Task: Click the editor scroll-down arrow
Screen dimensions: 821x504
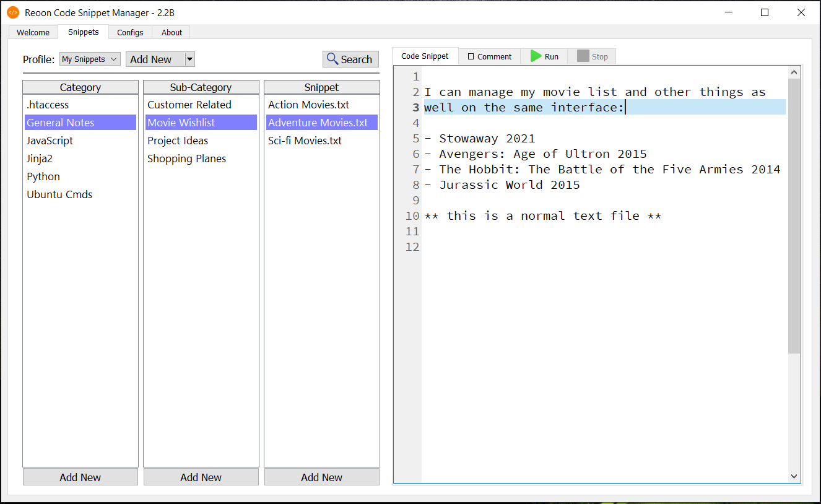Action: (x=794, y=476)
